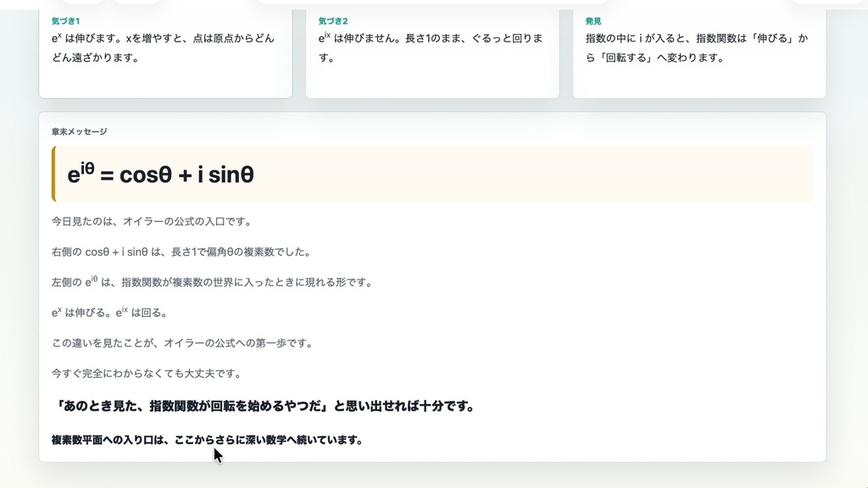The image size is (868, 488).
Task: Click the 気づき1 card label
Action: point(65,21)
